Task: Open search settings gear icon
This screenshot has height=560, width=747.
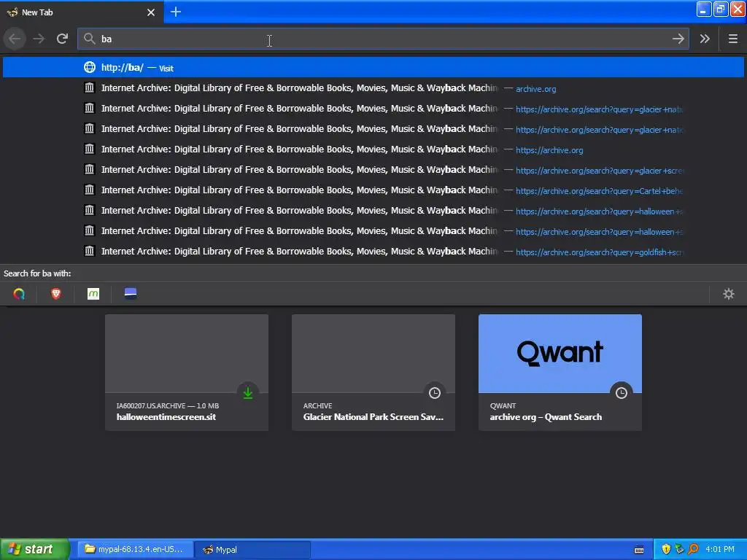Action: (x=729, y=294)
